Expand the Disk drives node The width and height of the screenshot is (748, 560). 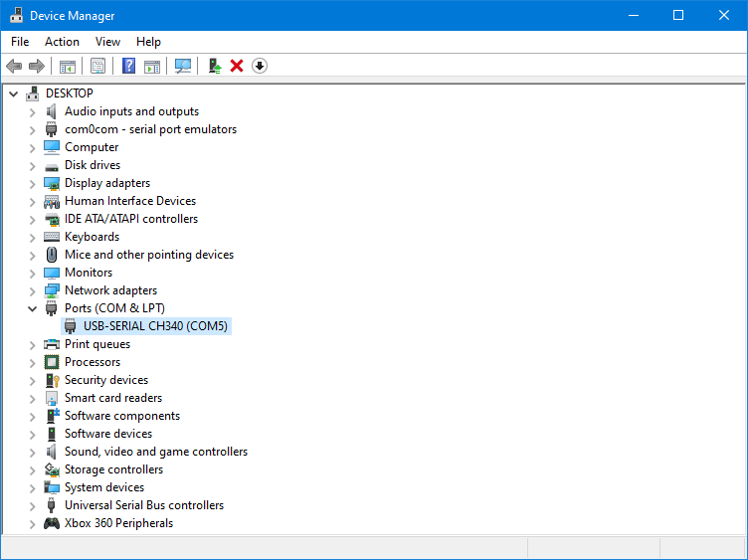point(32,166)
